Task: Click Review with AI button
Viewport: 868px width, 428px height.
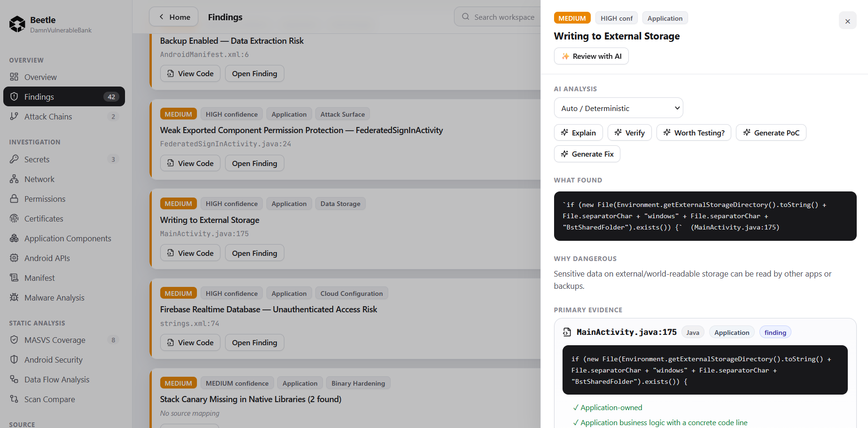Action: pyautogui.click(x=591, y=56)
